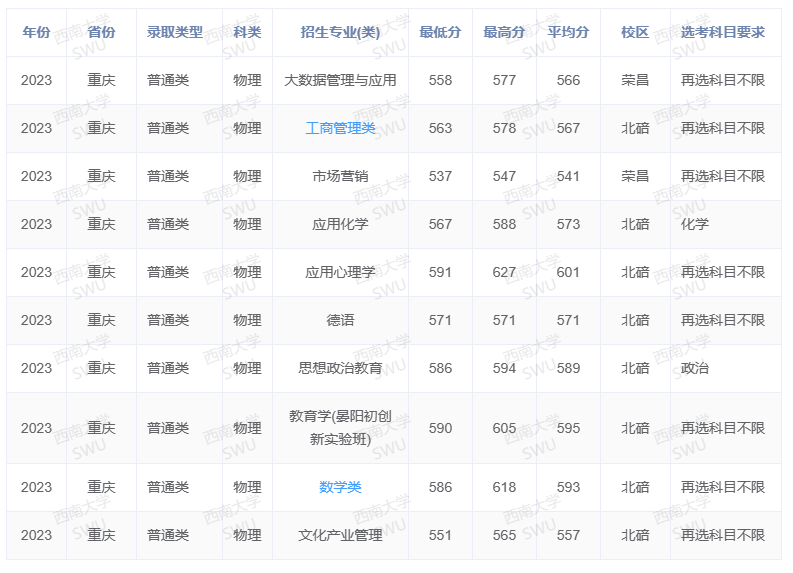Click the 最低分 column header
Viewport: 793px width, 573px height.
tap(440, 32)
